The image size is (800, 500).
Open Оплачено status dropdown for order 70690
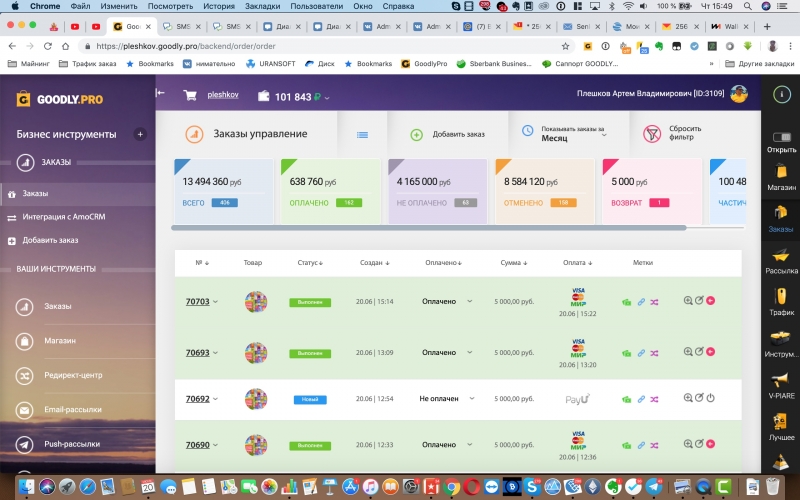(x=447, y=444)
